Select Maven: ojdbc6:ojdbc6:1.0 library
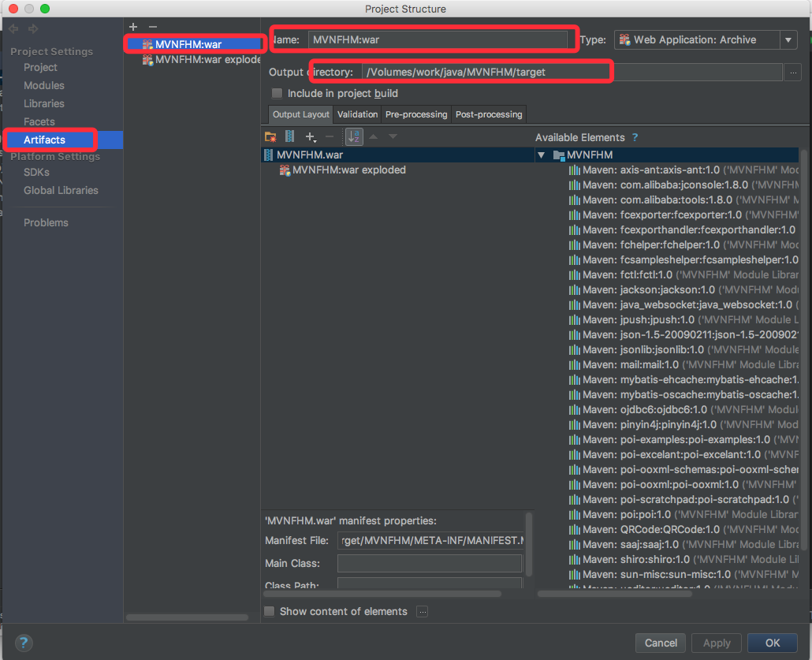The width and height of the screenshot is (812, 660). tap(683, 410)
